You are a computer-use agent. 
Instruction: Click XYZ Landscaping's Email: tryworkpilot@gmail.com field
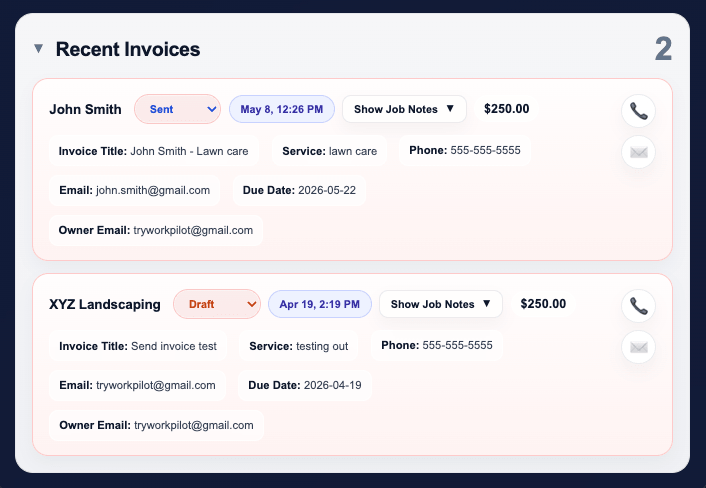pyautogui.click(x=137, y=385)
